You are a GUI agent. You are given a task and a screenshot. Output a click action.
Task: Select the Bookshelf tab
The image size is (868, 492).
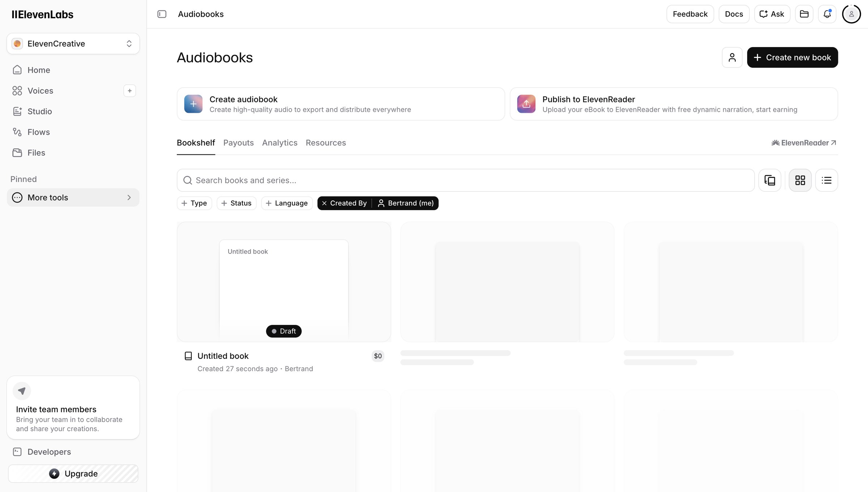point(196,143)
